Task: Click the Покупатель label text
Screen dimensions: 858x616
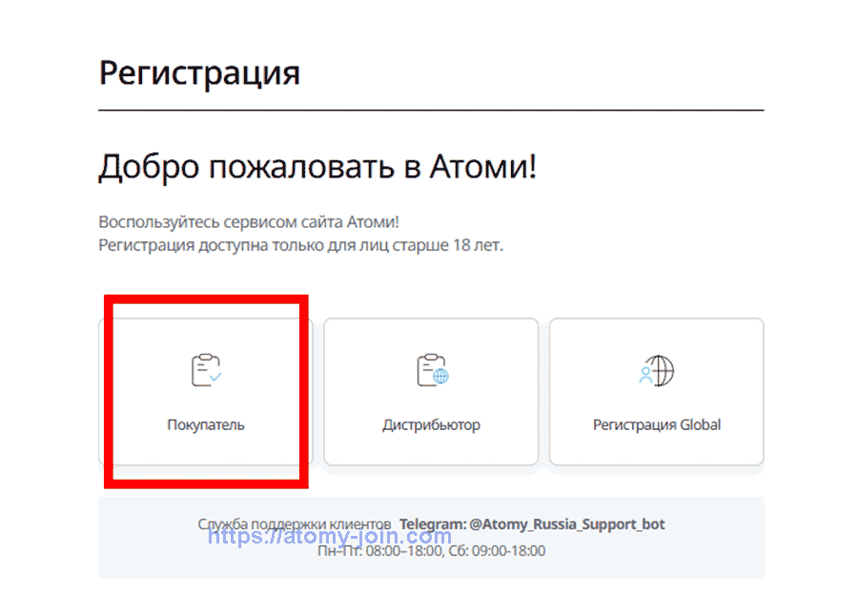Action: pos(205,425)
